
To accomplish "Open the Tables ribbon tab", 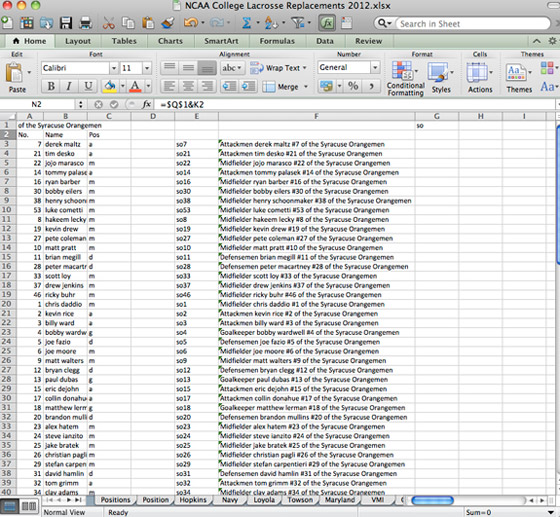I will (x=124, y=41).
